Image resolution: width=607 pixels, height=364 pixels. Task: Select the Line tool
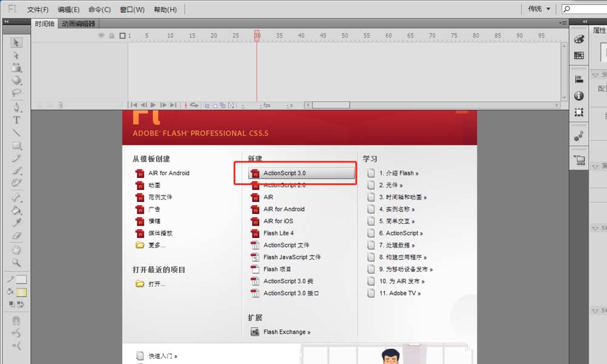(x=16, y=133)
